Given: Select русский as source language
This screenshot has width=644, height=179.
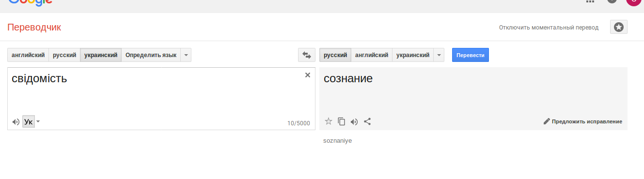Looking at the screenshot, I should [x=64, y=55].
